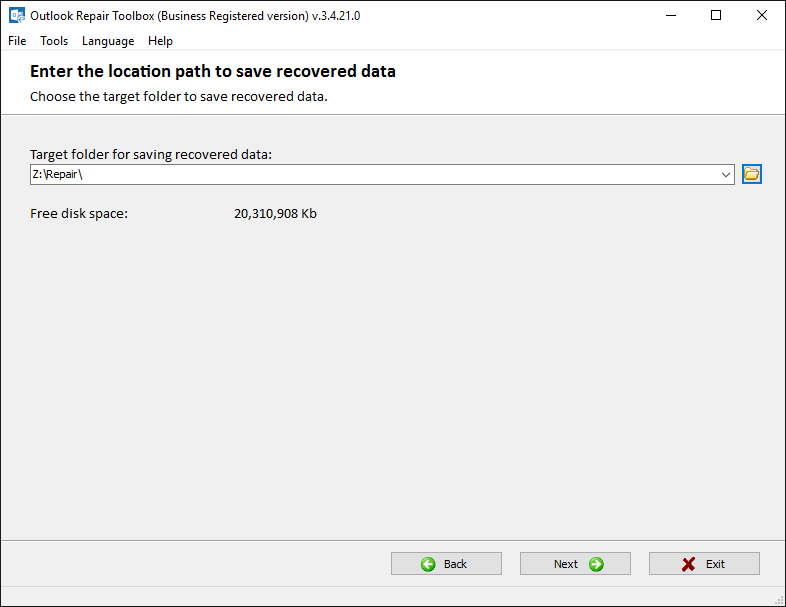Screen dimensions: 786x607
Task: Select the 20,310,908 Kb free space value
Action: [275, 214]
